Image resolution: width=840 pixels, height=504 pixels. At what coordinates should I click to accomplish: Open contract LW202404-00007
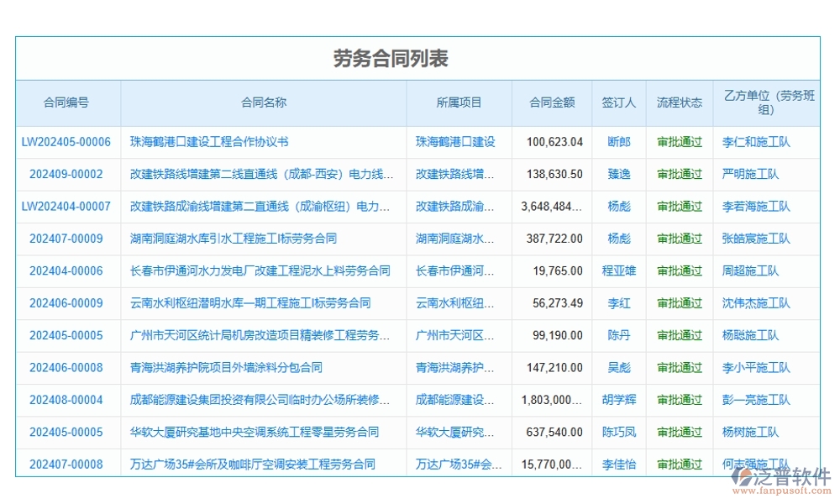click(67, 206)
